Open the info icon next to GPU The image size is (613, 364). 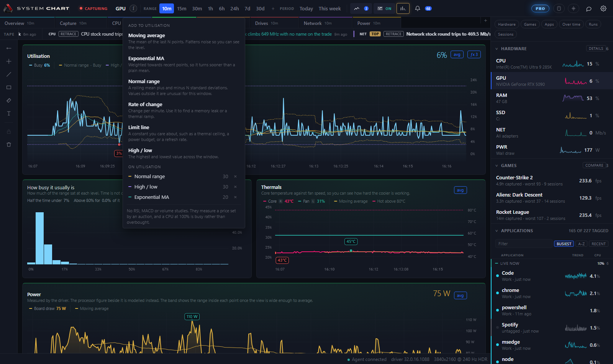(x=133, y=8)
